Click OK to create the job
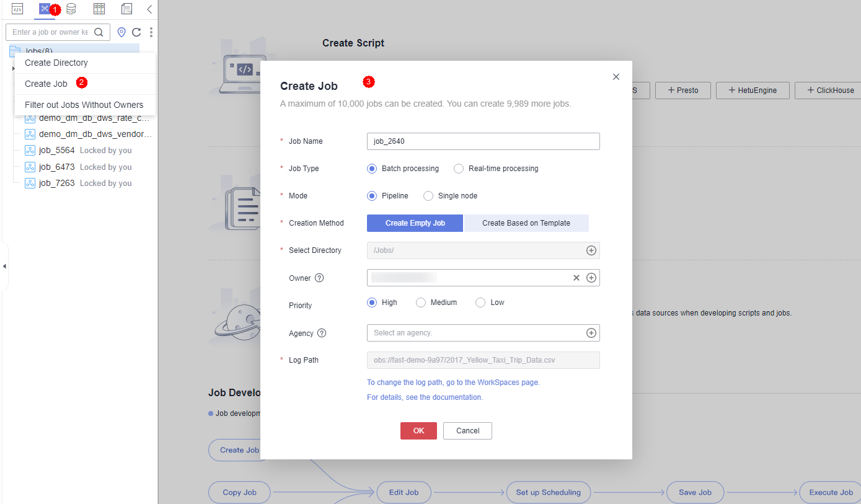 pos(418,431)
